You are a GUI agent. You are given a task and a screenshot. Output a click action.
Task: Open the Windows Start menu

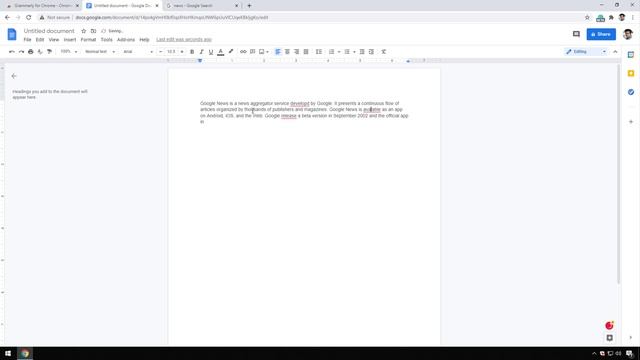(8, 353)
